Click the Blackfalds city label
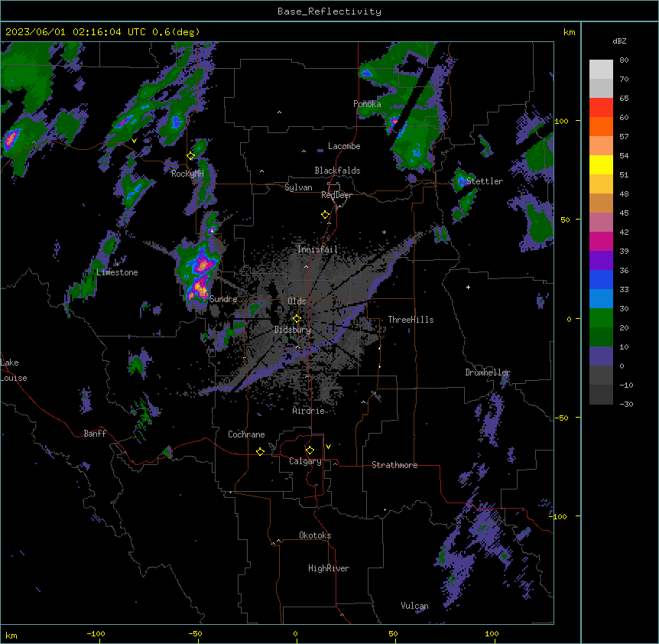Image resolution: width=659 pixels, height=644 pixels. [337, 171]
